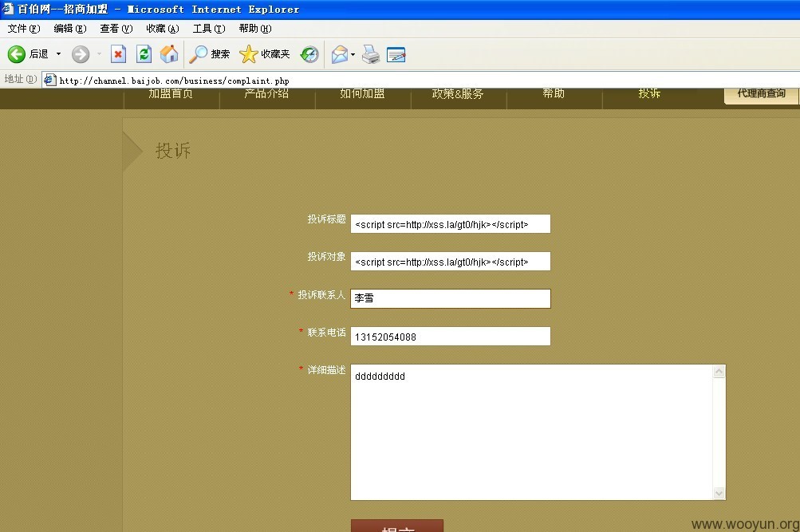Click the 后退 toolbar label
Image resolution: width=800 pixels, height=532 pixels.
pyautogui.click(x=39, y=54)
